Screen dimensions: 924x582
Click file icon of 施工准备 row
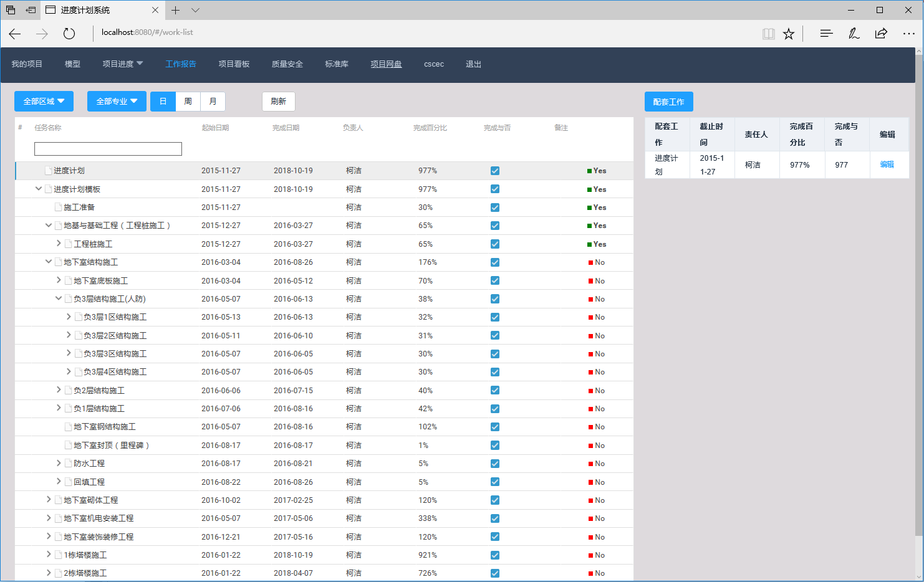pyautogui.click(x=58, y=207)
